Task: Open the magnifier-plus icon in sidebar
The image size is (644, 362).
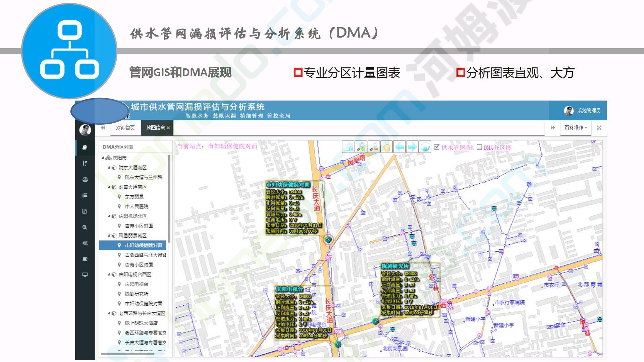Action: pyautogui.click(x=85, y=227)
